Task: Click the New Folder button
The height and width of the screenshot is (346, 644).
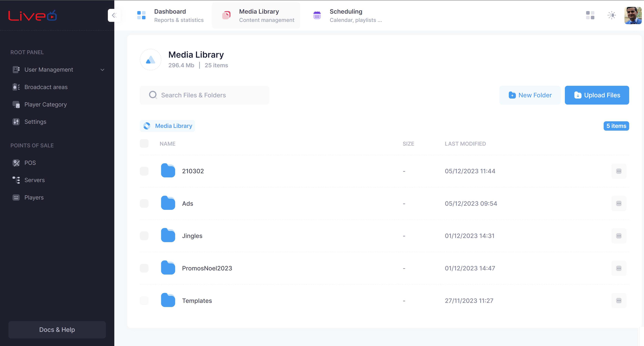Action: tap(530, 95)
